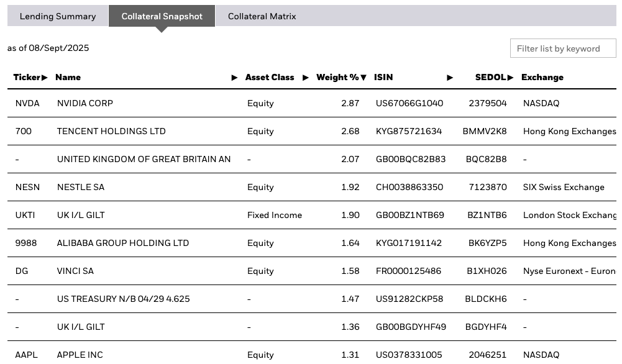This screenshot has height=364, width=622.
Task: Click ISIN GB00BZ1NTB69
Action: 409,215
